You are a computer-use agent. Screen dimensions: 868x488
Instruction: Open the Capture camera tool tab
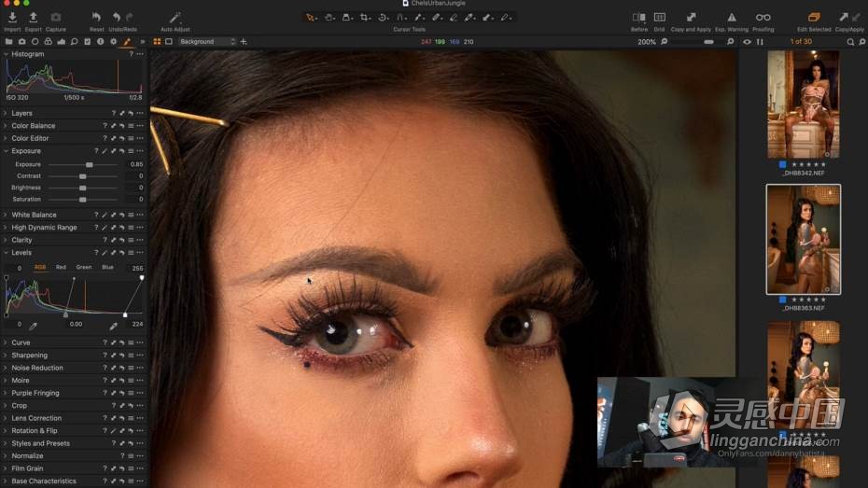coord(22,41)
